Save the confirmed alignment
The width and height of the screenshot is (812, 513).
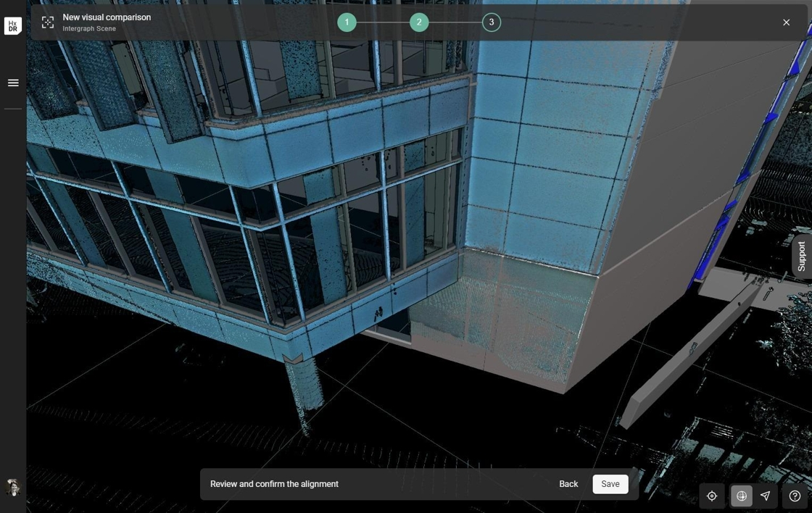click(610, 484)
